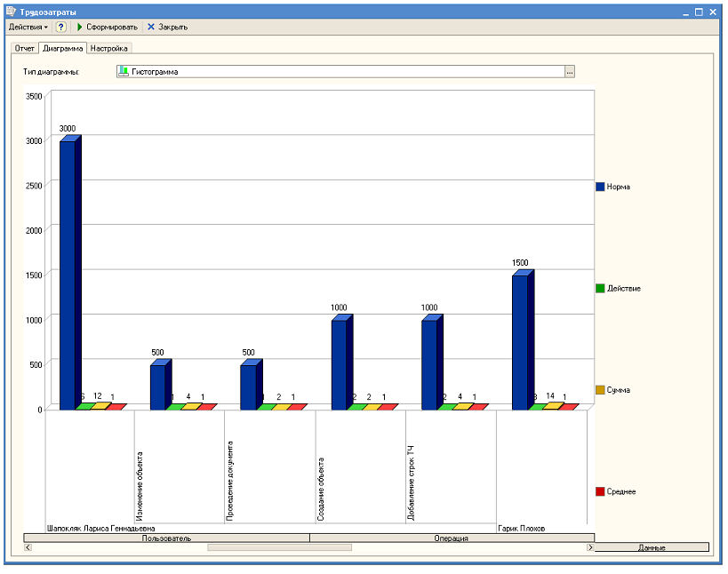The height and width of the screenshot is (574, 728).
Task: Click the 3000 data label
Action: 68,129
